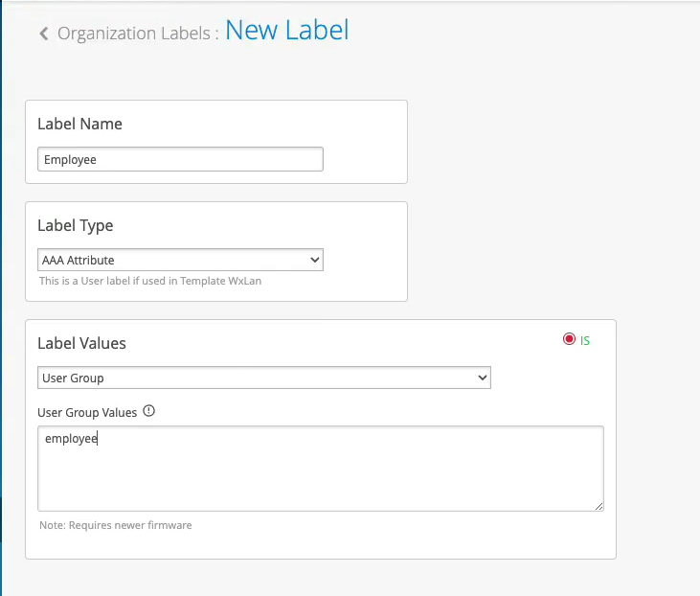700x596 pixels.
Task: Click the back chevron arrow icon
Action: (x=43, y=34)
